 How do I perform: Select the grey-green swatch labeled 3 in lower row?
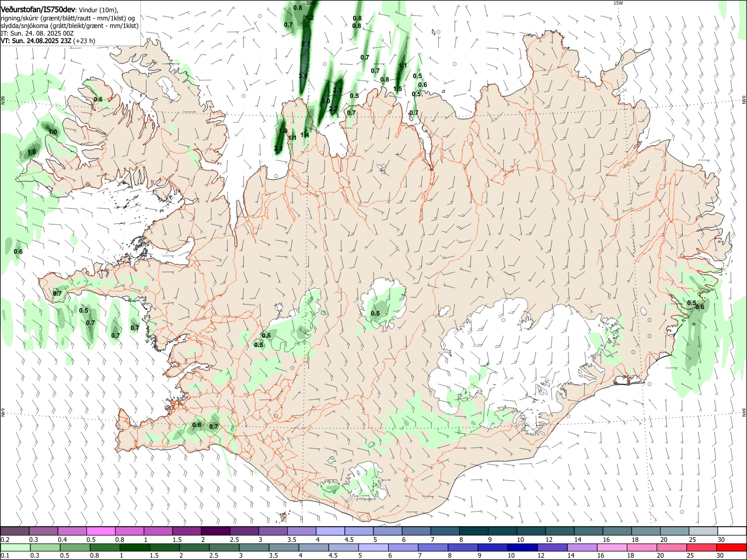click(x=254, y=547)
